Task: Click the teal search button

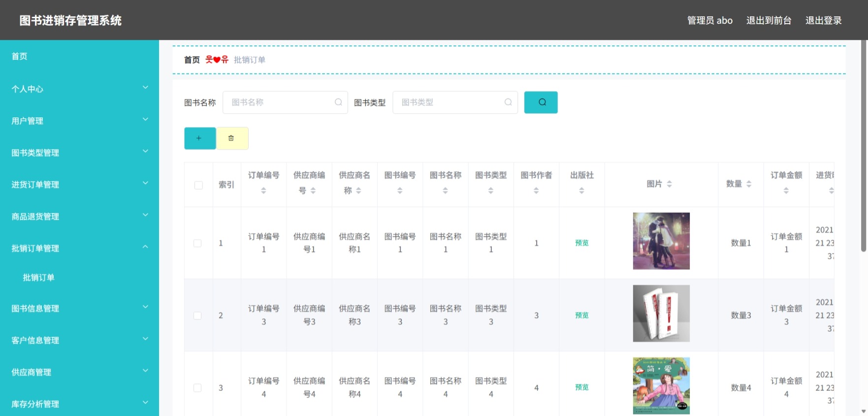Action: (541, 102)
